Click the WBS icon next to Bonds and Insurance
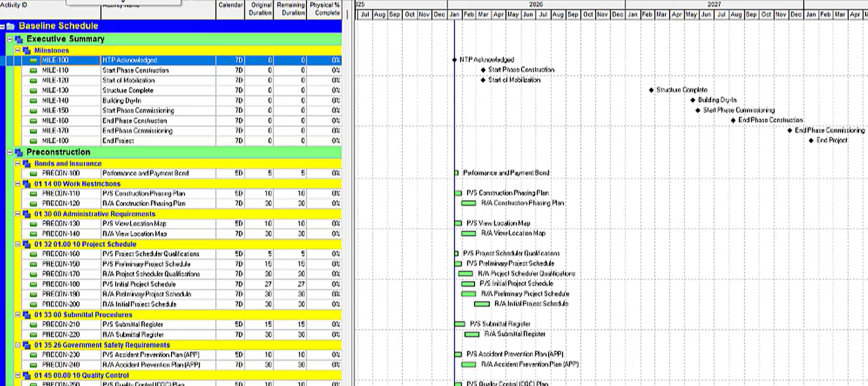This screenshot has width=868, height=386. click(x=26, y=164)
